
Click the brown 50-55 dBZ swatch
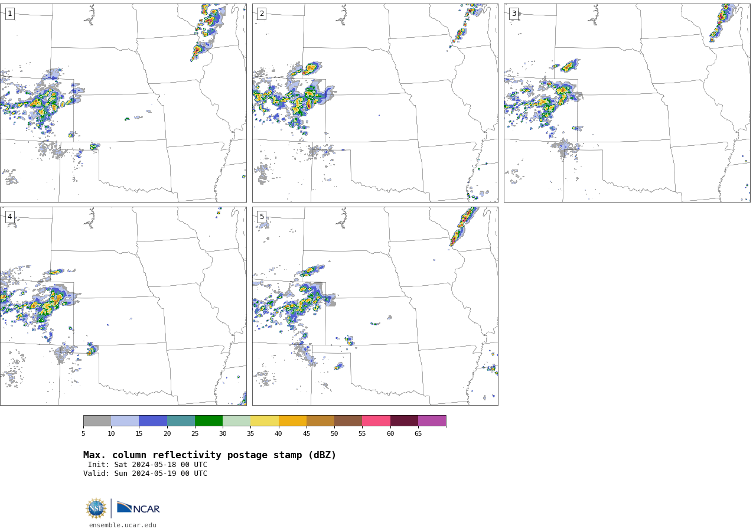(x=348, y=421)
